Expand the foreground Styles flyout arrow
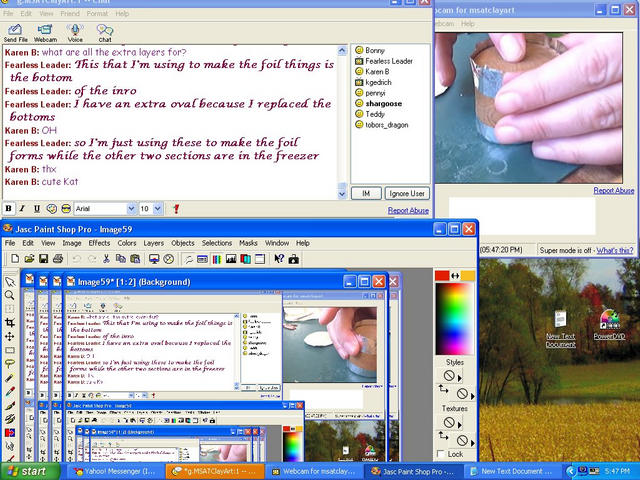Image resolution: width=640 pixels, height=480 pixels. pos(460,378)
